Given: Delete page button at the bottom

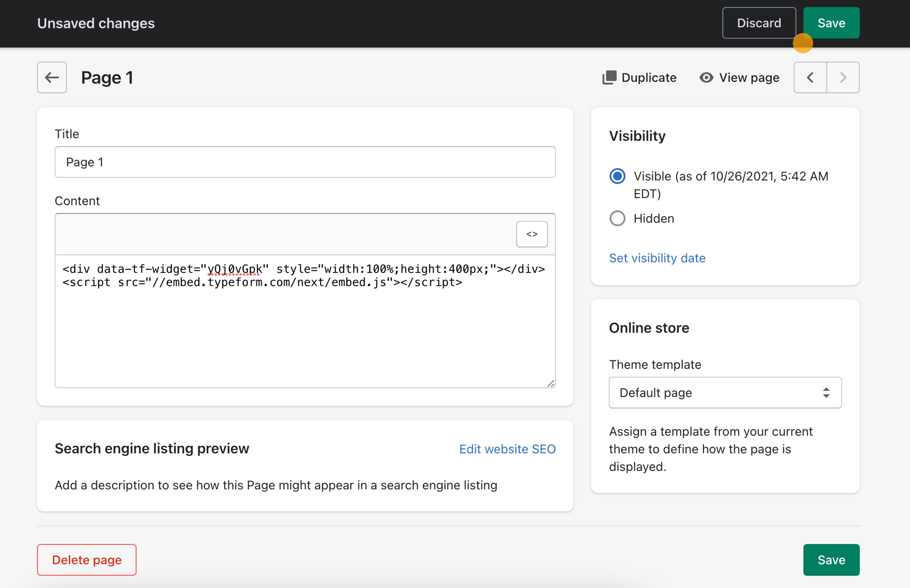Looking at the screenshot, I should point(87,560).
